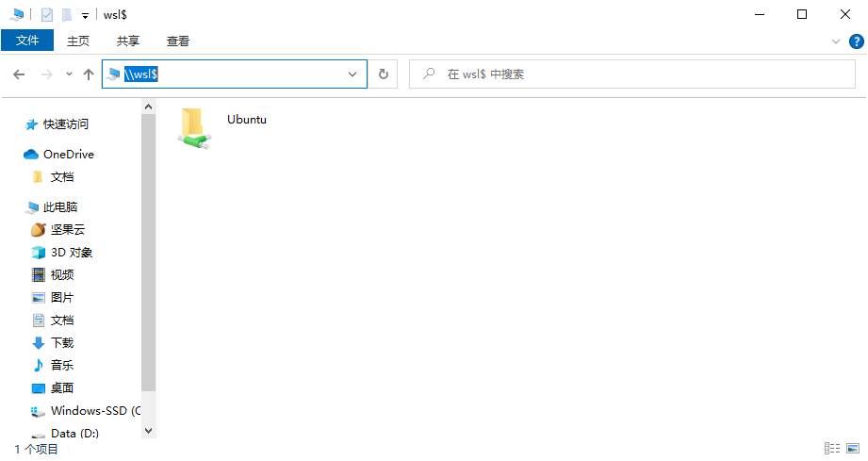
Task: Open 桌面 folder in sidebar
Action: coord(62,388)
